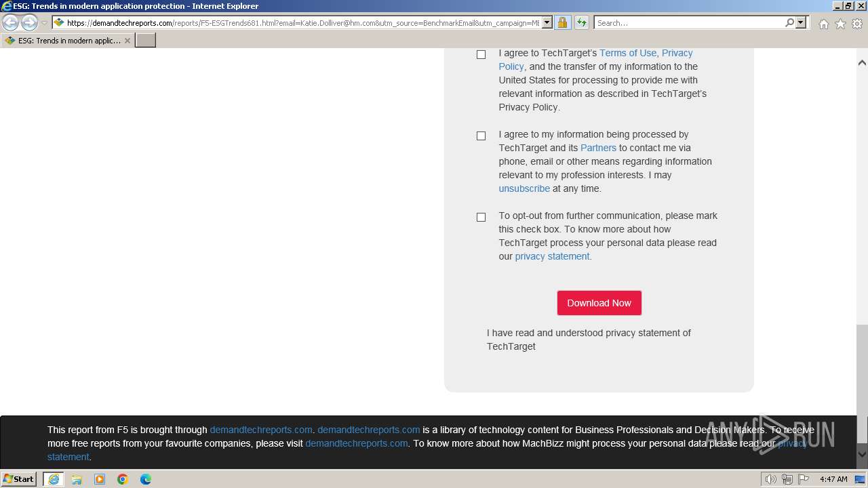Open Favorites star icon
Viewport: 868px width, 488px height.
point(840,24)
